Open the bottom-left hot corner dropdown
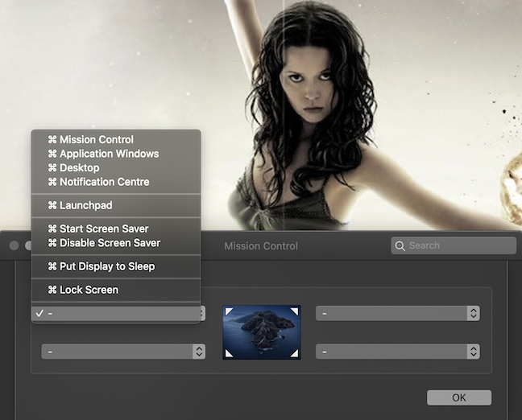 pos(123,352)
